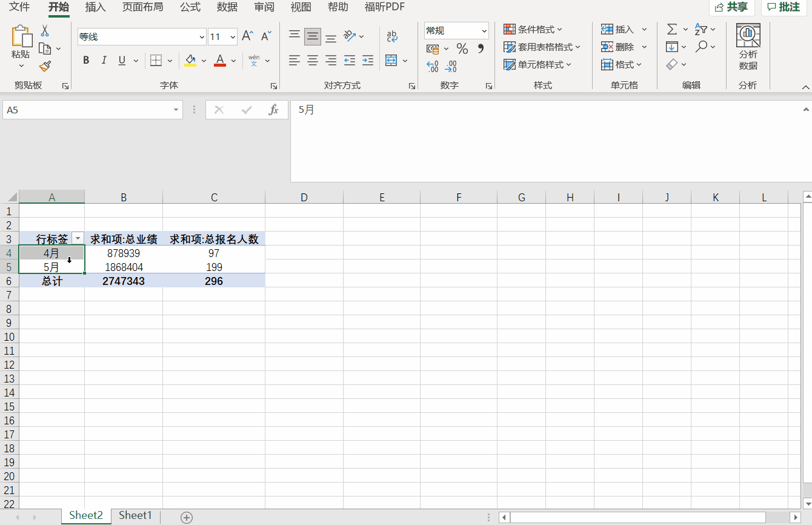Image resolution: width=812 pixels, height=525 pixels.
Task: Add a new sheet with plus icon
Action: [x=187, y=517]
